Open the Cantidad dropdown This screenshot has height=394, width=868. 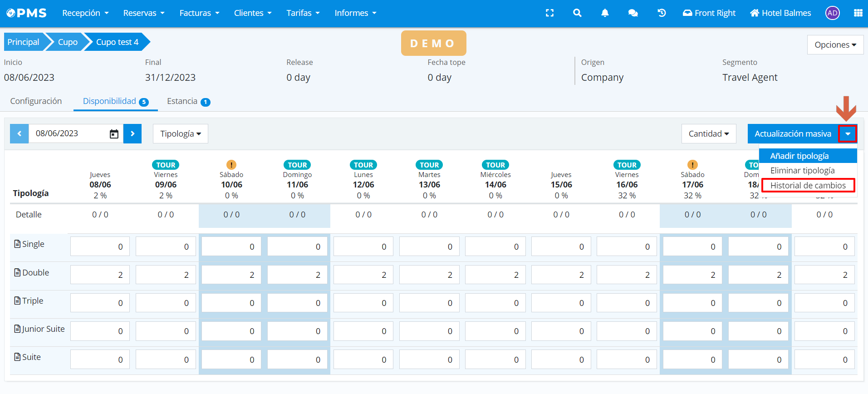tap(708, 134)
